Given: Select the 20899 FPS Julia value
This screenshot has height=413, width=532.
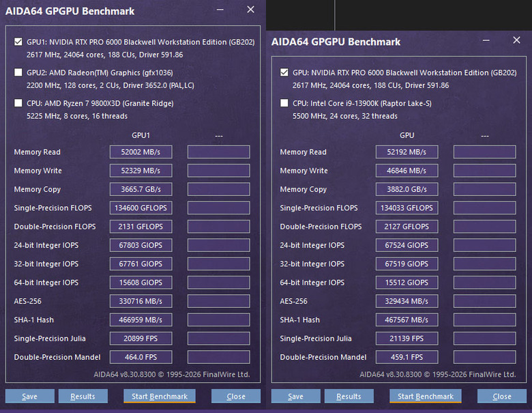Looking at the screenshot, I should tap(141, 339).
